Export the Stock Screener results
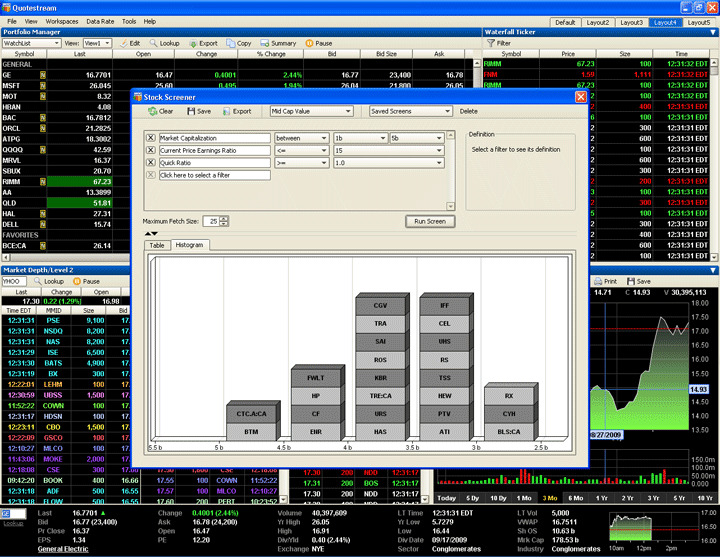Viewport: 720px width, 557px height. click(236, 111)
